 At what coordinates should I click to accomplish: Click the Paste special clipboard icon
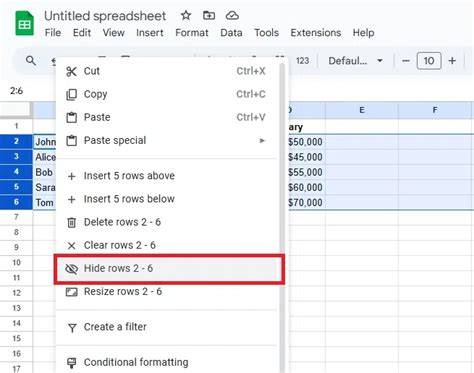pos(71,141)
